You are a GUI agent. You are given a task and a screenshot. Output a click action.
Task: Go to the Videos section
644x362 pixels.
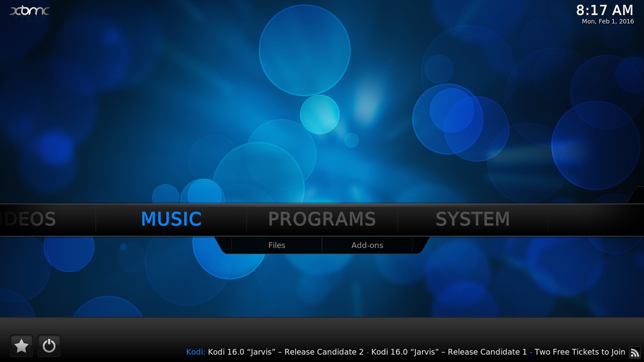click(28, 219)
